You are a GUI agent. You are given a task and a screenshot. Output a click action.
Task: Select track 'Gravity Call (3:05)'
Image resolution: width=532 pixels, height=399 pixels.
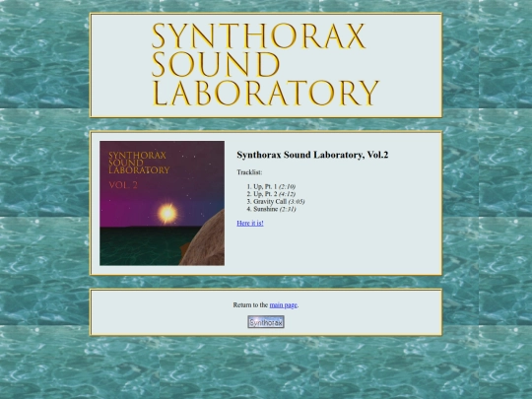point(279,202)
